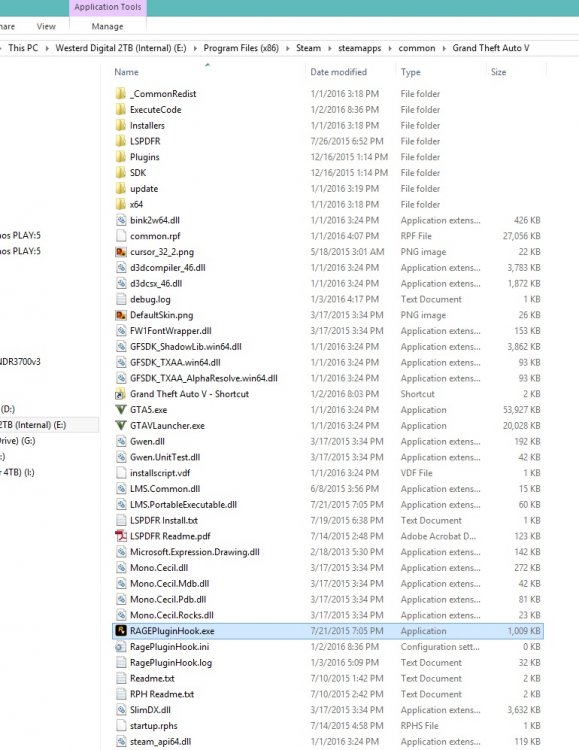Expand arrow after Westerd Digital 2TB breadcrumb
Viewport: 579px width, 750px height.
pos(195,48)
